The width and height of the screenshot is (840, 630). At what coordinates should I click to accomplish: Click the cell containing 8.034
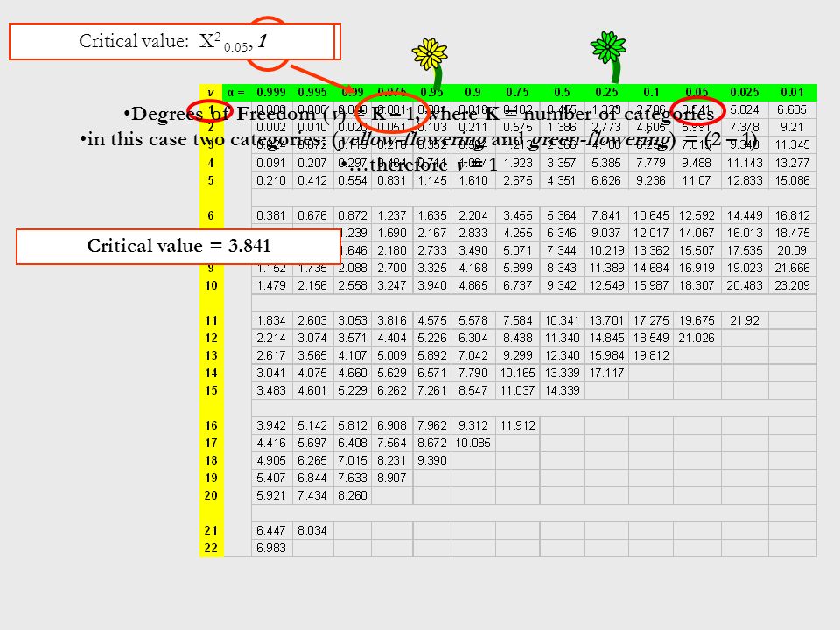(x=311, y=530)
